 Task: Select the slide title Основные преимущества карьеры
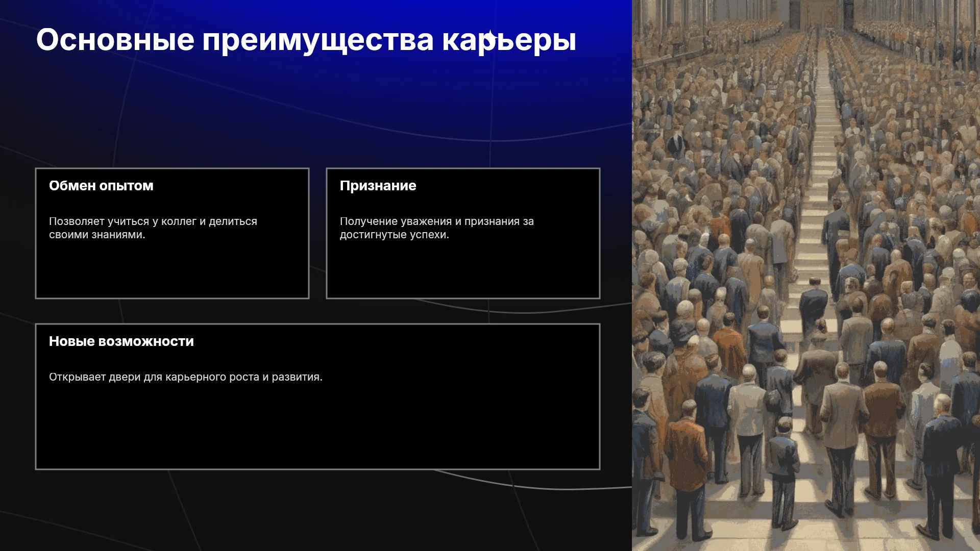click(306, 40)
